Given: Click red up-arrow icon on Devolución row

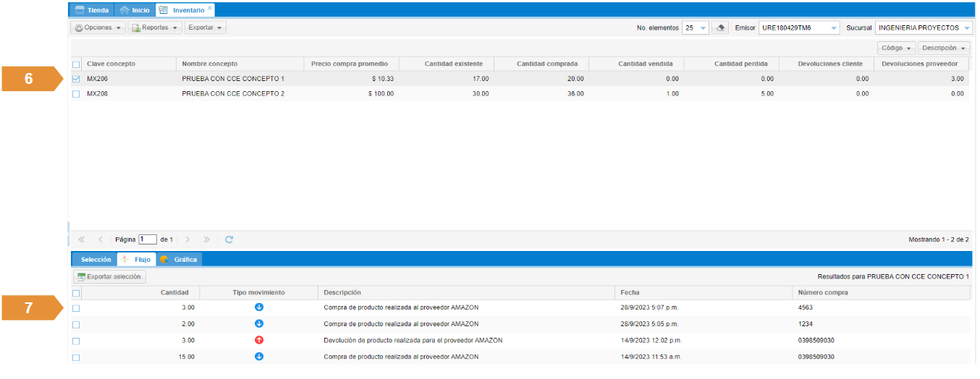Looking at the screenshot, I should tap(259, 340).
